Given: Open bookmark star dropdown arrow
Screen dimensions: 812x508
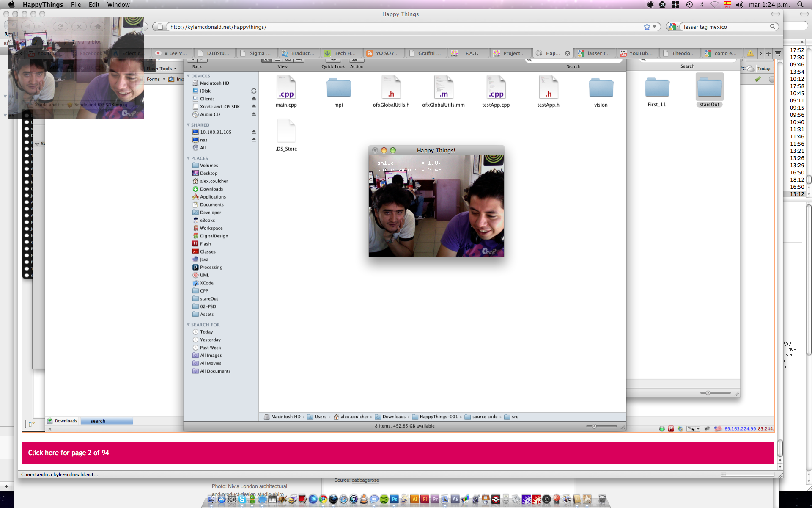Looking at the screenshot, I should pyautogui.click(x=654, y=27).
